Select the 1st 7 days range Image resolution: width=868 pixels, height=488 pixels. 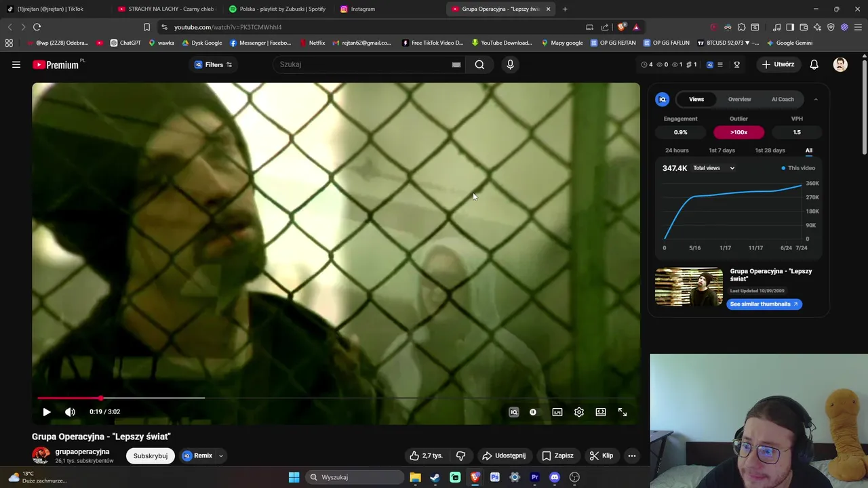coord(722,150)
